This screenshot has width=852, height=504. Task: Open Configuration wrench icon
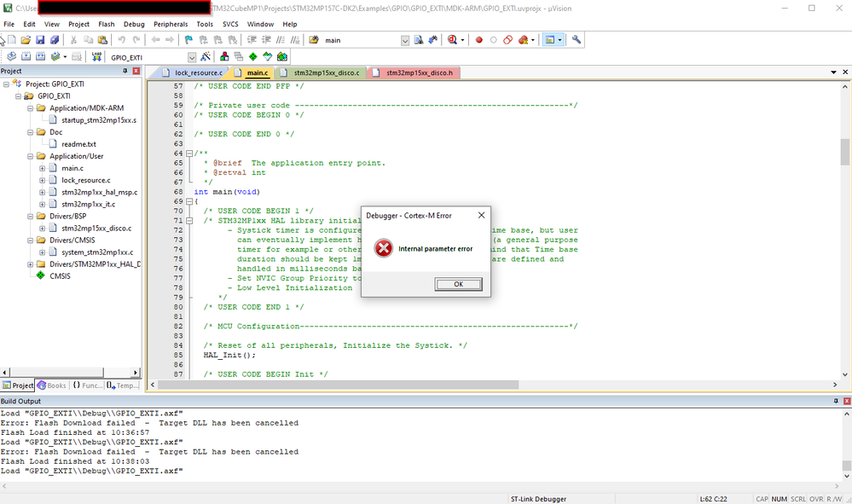click(x=577, y=40)
